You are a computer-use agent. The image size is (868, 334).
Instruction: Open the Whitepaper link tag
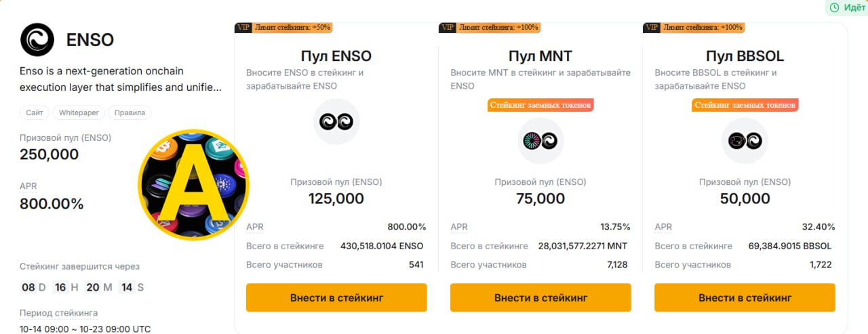pos(78,113)
